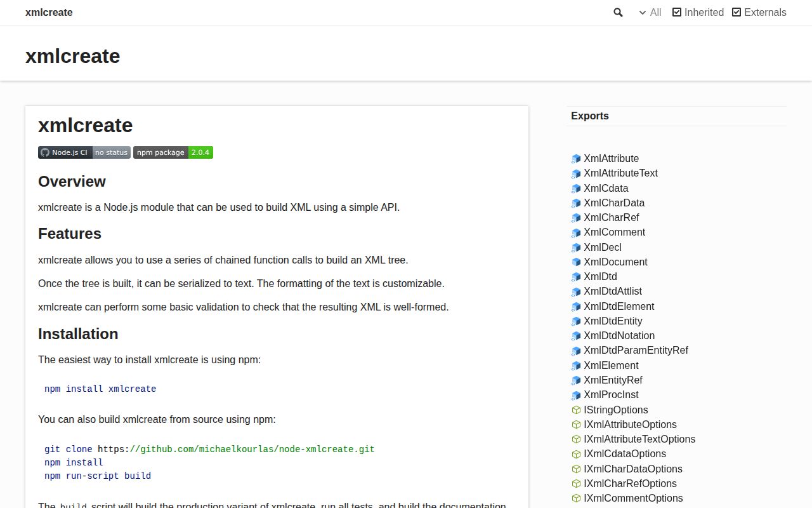Click the git clone command line
This screenshot has width=812, height=508.
[x=209, y=449]
